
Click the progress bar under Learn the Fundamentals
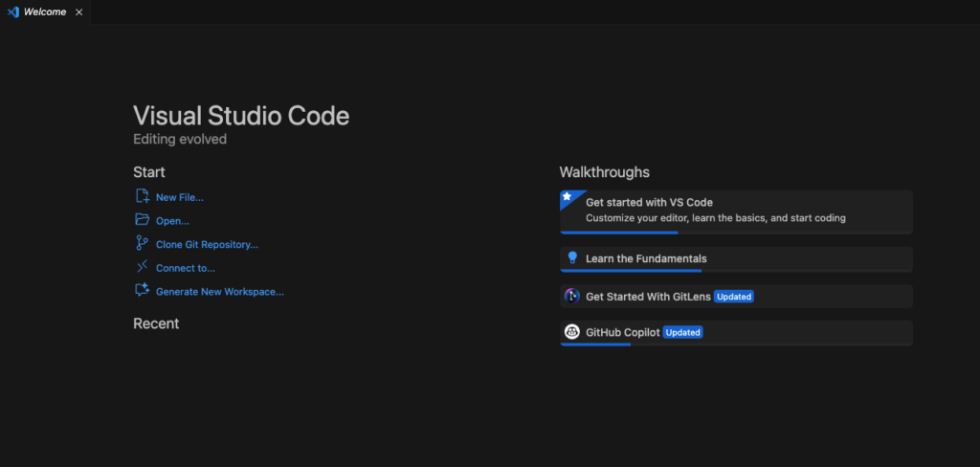[632, 271]
